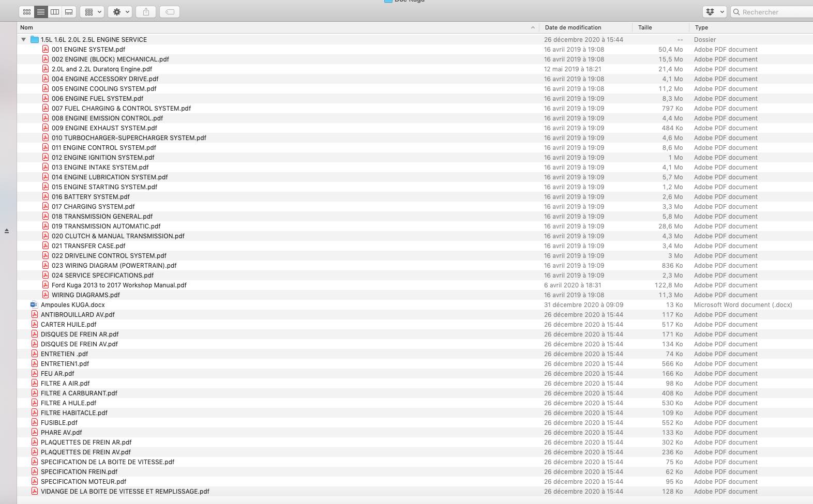
Task: Select file VIDANGE DE LA BOITE DE VITESSE ET REMPLISSAGE.pdf
Action: point(125,491)
